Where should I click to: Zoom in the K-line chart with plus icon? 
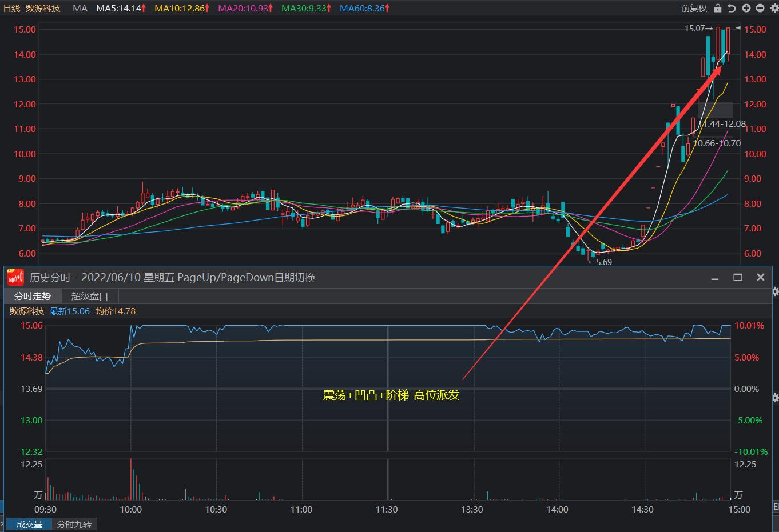pyautogui.click(x=746, y=8)
